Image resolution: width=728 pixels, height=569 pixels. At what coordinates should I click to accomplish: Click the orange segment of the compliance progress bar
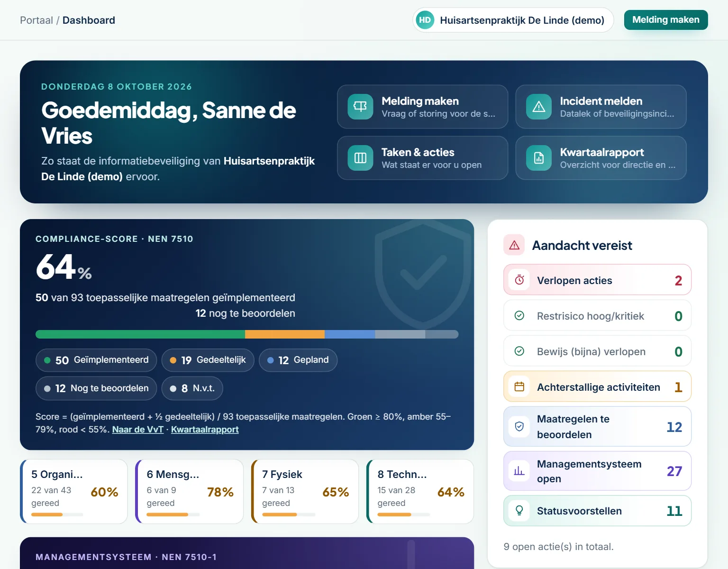coord(285,334)
